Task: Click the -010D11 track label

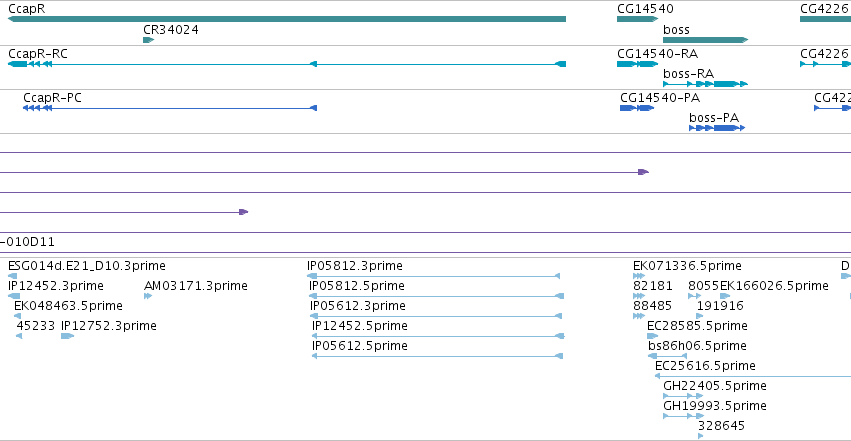Action: pos(27,242)
